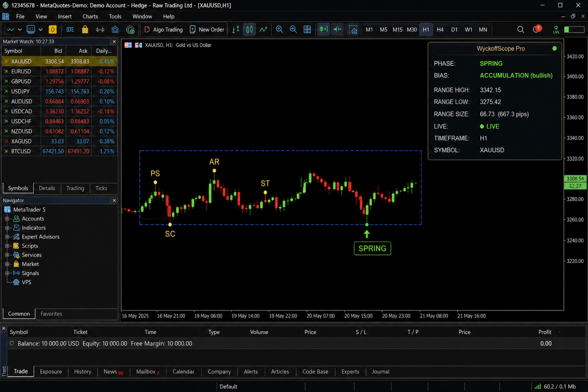The width and height of the screenshot is (588, 392).
Task: Expand the Market tree node
Action: point(7,264)
